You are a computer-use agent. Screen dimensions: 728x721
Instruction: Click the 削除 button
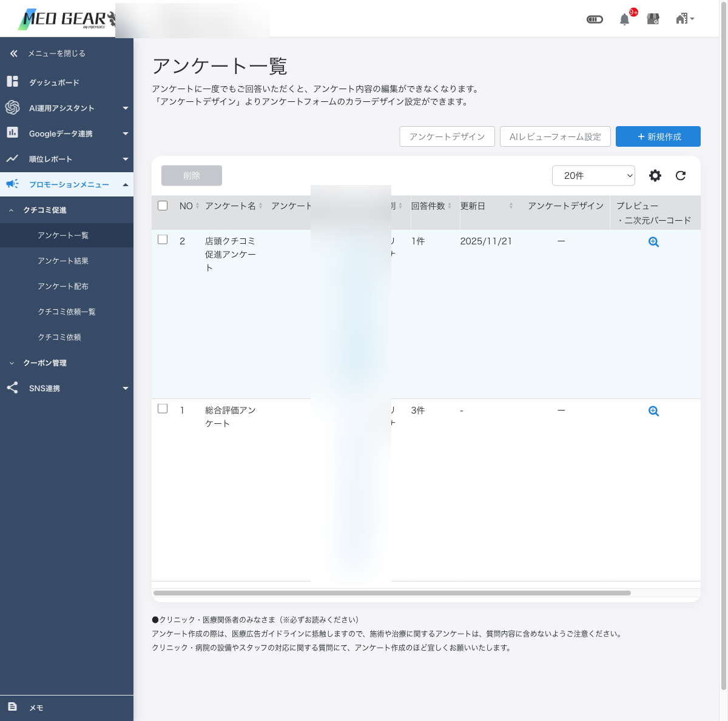click(192, 175)
